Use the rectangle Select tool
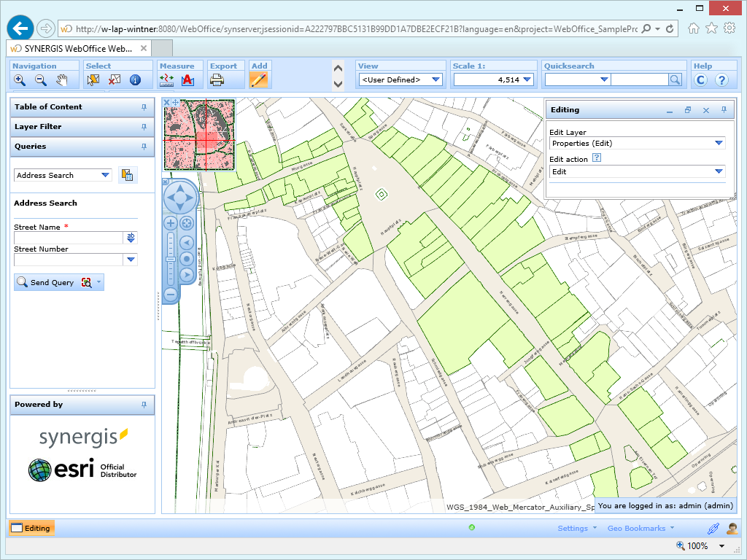This screenshot has height=560, width=747. click(x=93, y=80)
